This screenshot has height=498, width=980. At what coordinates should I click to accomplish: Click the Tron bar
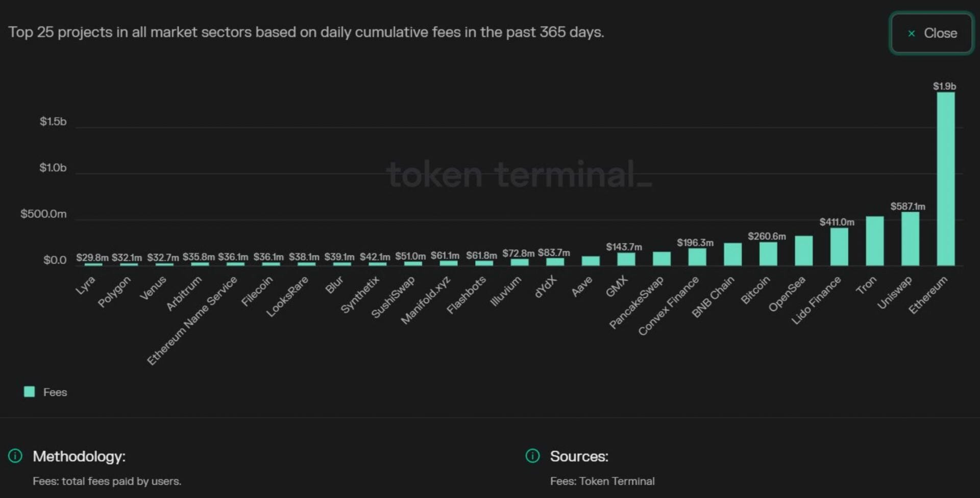(x=874, y=241)
